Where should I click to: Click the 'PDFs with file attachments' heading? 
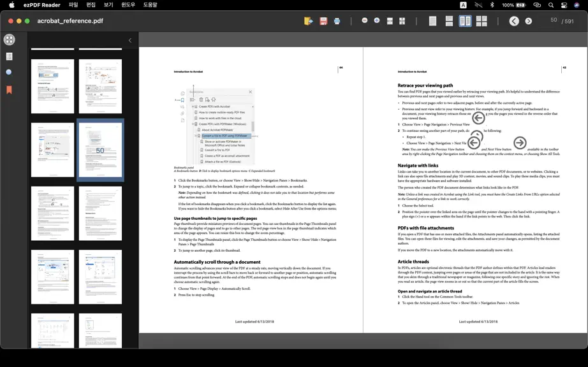425,227
